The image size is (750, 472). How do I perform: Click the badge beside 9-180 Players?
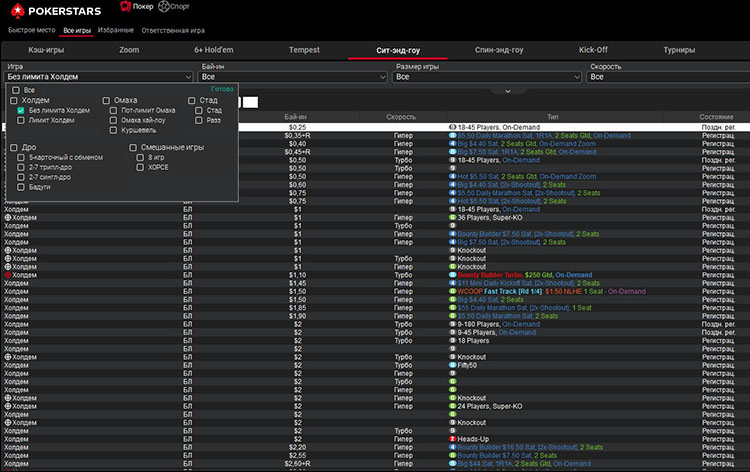452,324
